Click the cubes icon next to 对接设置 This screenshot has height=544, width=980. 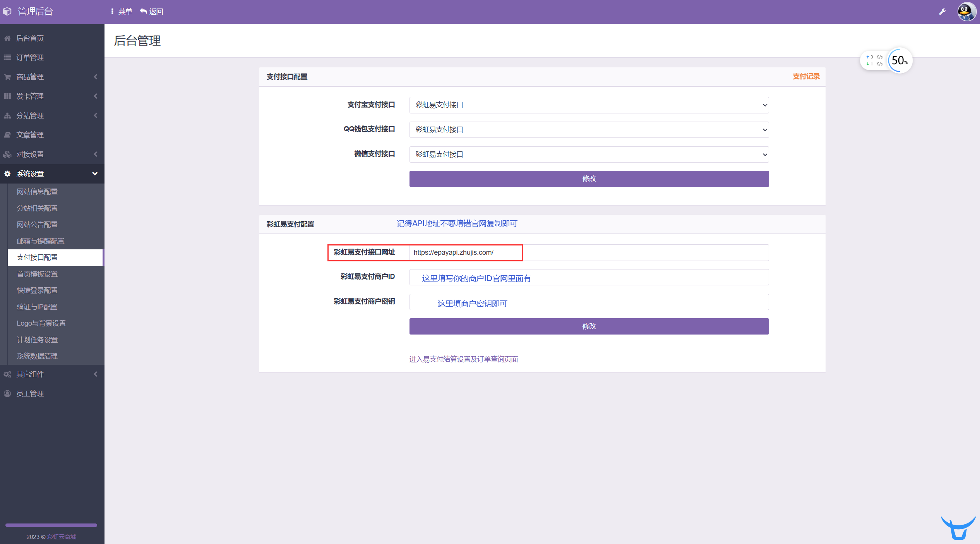tap(7, 154)
